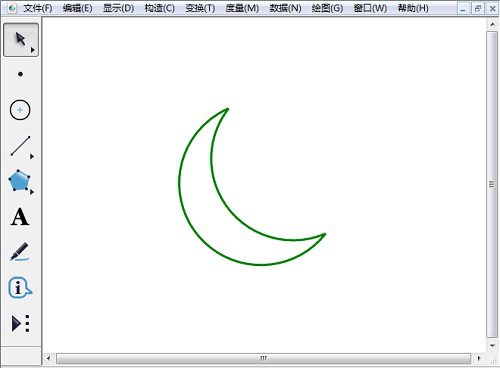The width and height of the screenshot is (500, 368).
Task: Click the scroll down arrow
Action: (492, 345)
